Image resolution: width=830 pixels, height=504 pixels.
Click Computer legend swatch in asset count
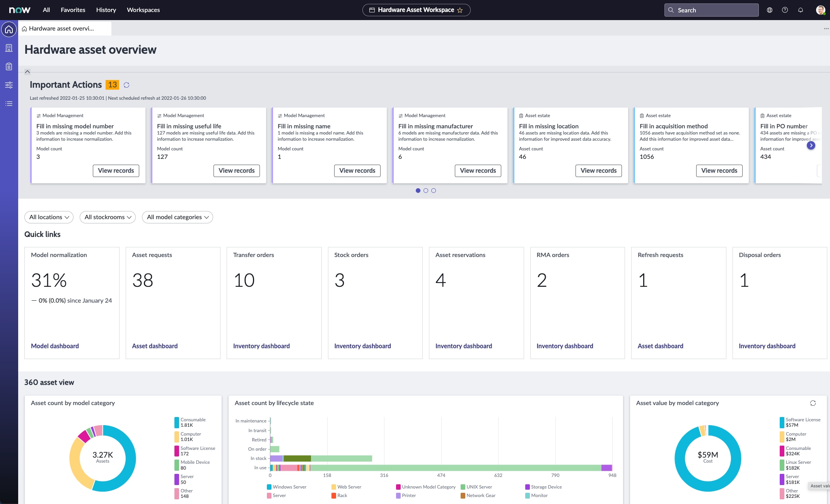point(177,437)
